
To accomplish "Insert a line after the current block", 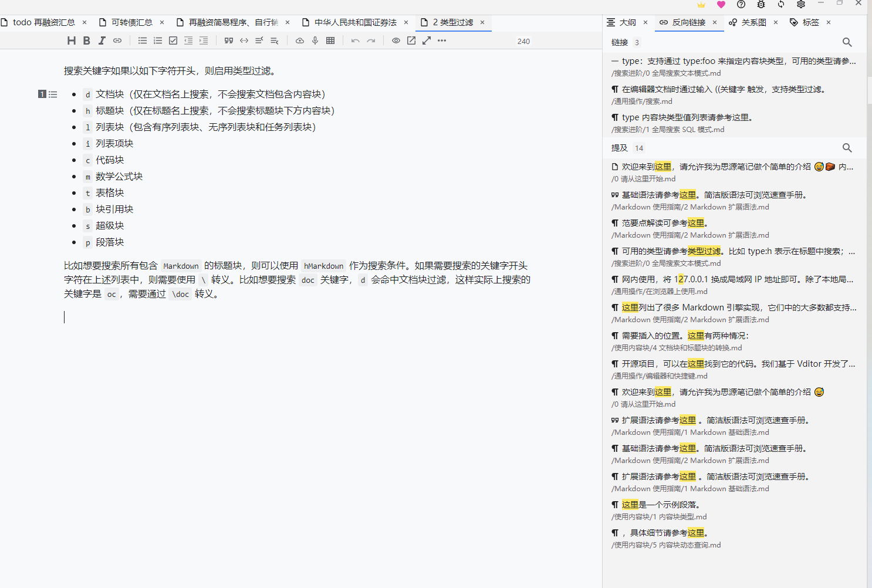I will pyautogui.click(x=275, y=40).
